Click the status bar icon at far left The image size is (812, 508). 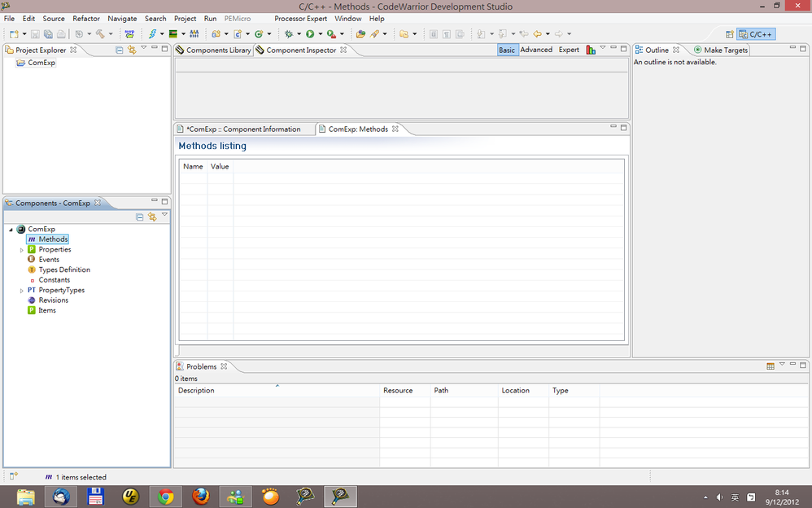(14, 476)
